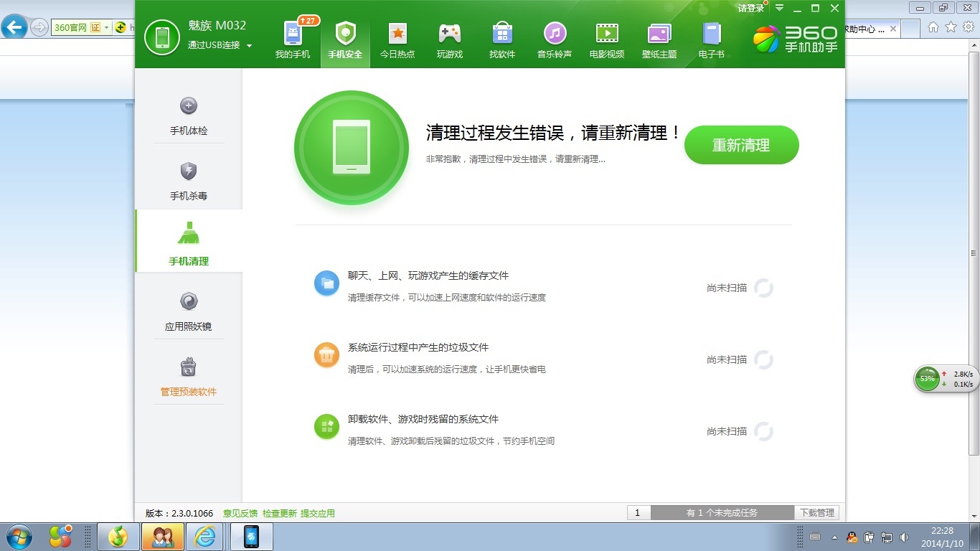Open the 电影视频 section

pyautogui.click(x=607, y=40)
